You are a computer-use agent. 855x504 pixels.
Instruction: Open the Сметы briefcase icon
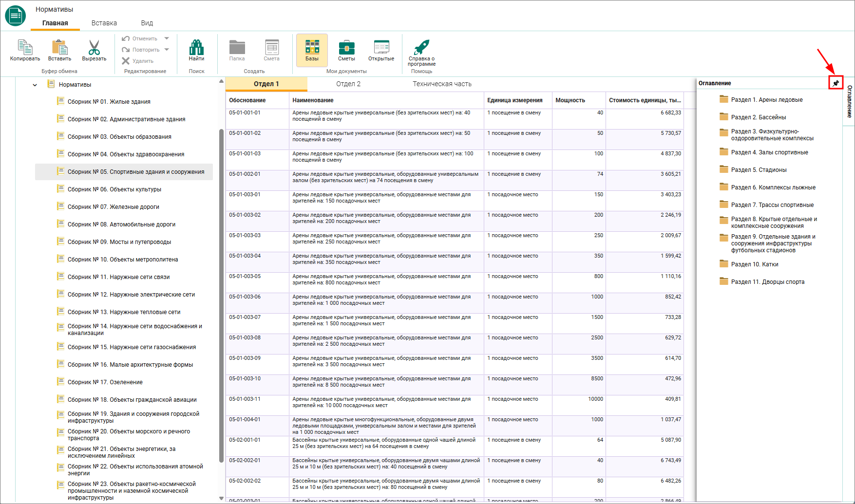coord(346,48)
